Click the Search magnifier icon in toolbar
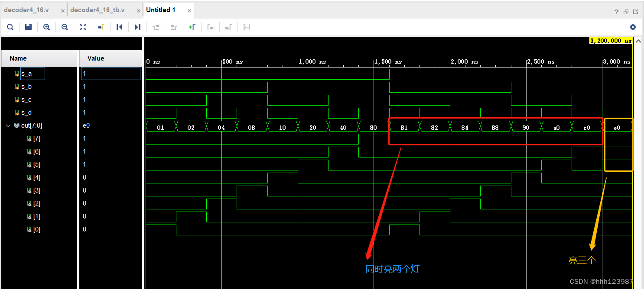The height and width of the screenshot is (289, 644). click(x=10, y=27)
